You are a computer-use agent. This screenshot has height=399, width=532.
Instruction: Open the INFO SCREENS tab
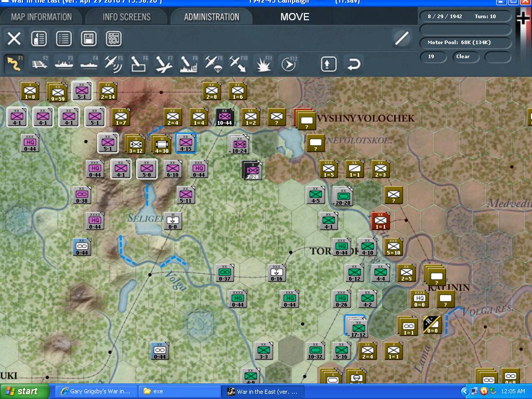(127, 17)
